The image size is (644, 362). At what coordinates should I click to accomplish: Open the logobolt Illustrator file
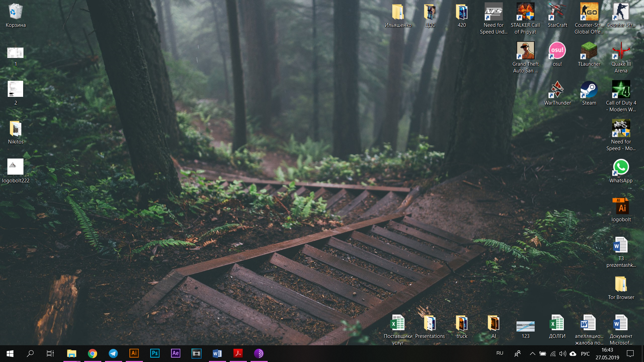click(x=621, y=210)
